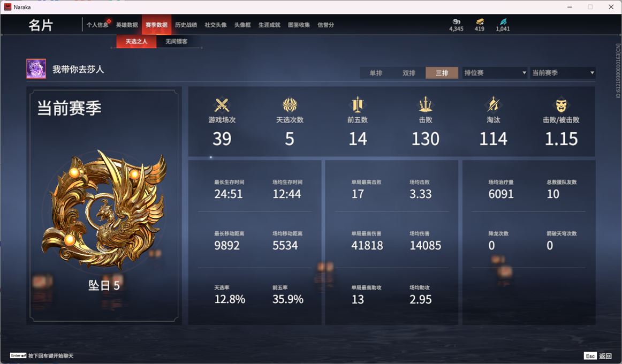
Task: Select the 单排 solo mode
Action: 376,73
